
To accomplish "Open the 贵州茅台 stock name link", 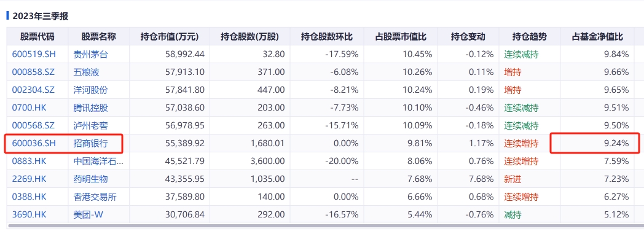I will (x=91, y=55).
